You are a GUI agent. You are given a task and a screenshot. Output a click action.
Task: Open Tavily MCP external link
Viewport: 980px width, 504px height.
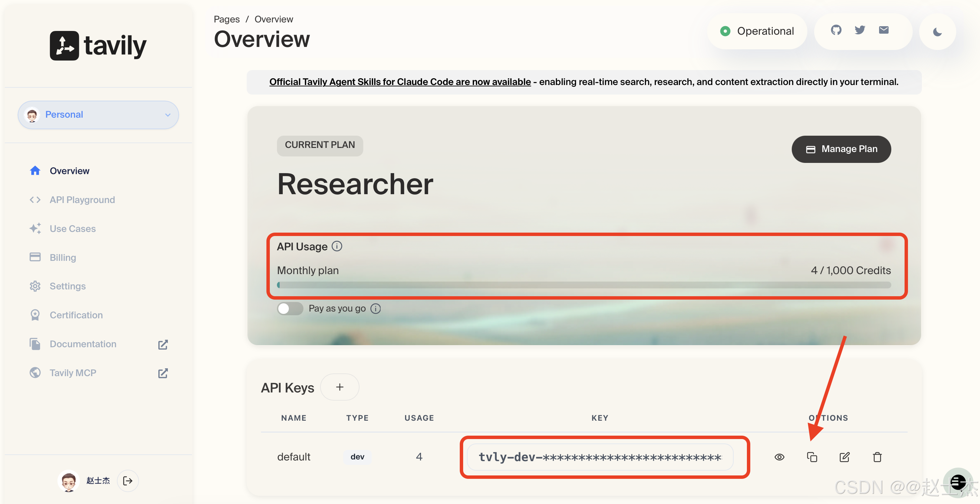click(99, 373)
